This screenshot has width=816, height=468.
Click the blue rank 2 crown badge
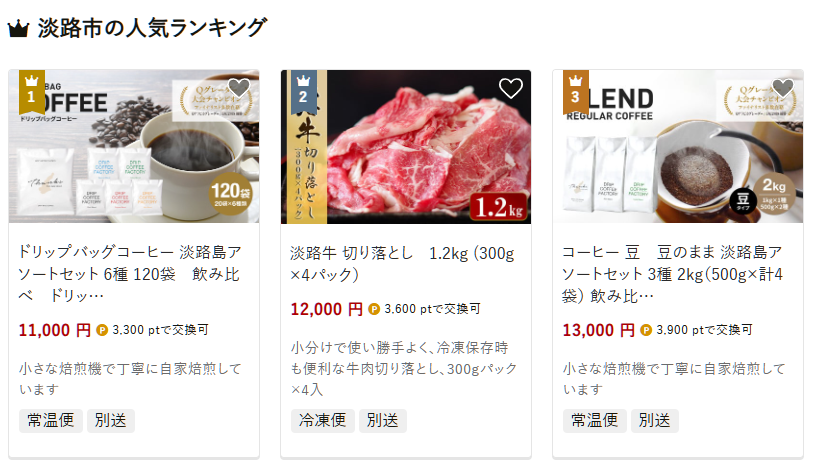[303, 92]
